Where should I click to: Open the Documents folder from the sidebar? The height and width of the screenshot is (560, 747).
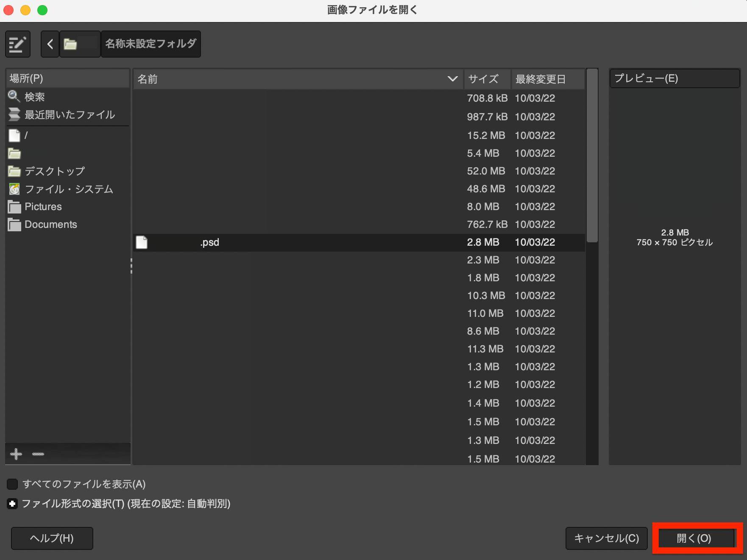point(50,224)
